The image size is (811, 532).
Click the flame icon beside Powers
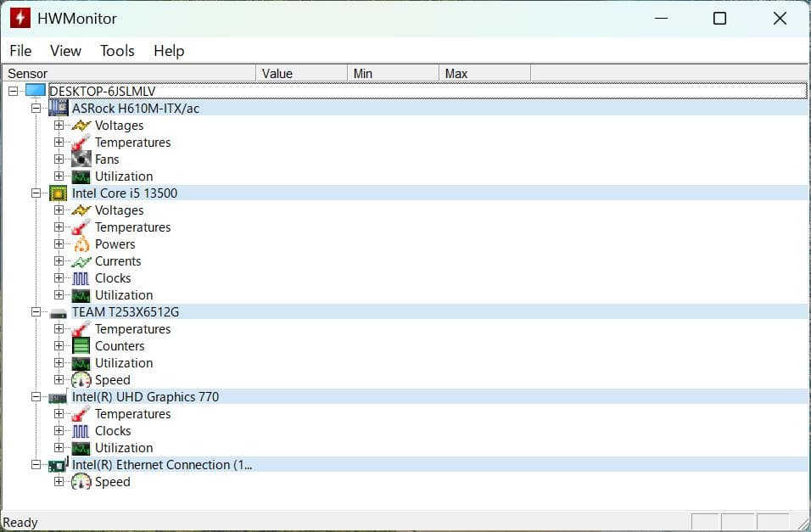(81, 244)
